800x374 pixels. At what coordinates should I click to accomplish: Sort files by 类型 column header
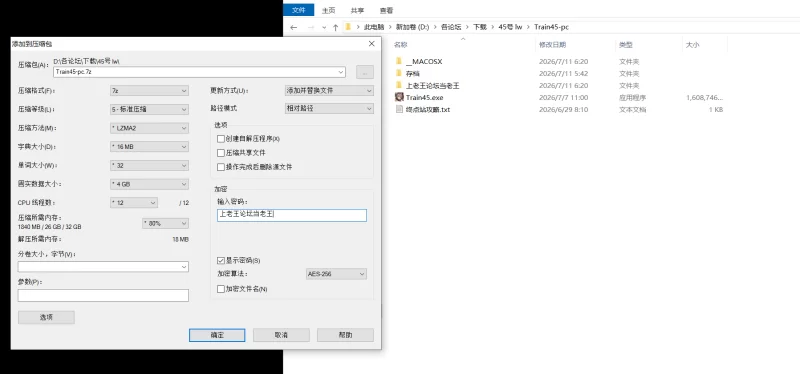[626, 45]
